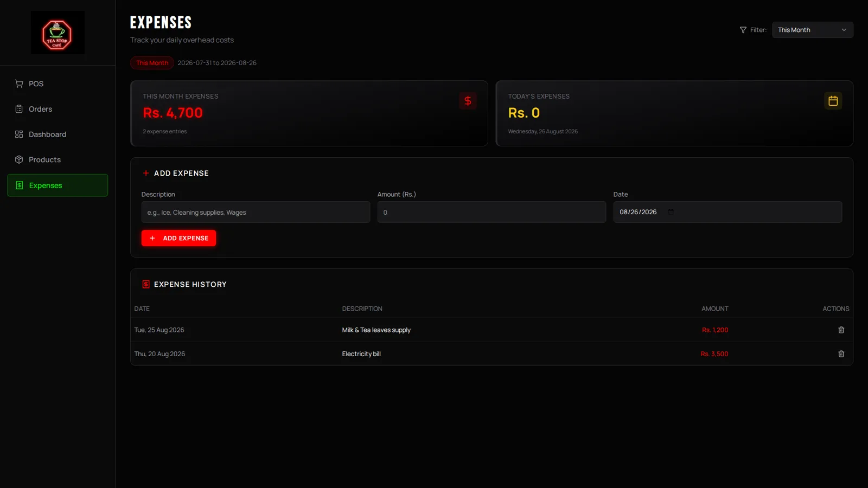The height and width of the screenshot is (488, 868).
Task: Click the Milk & Tea leaves supply description
Action: click(x=376, y=330)
